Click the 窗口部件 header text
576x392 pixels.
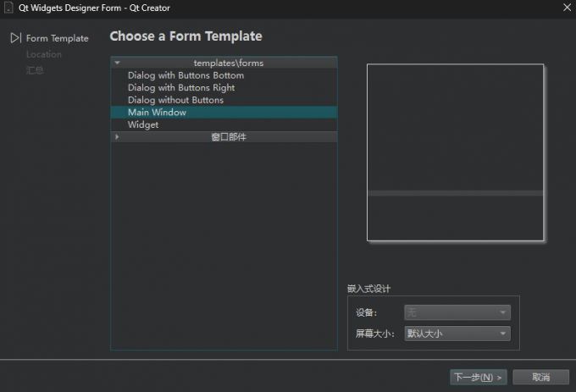coord(229,136)
